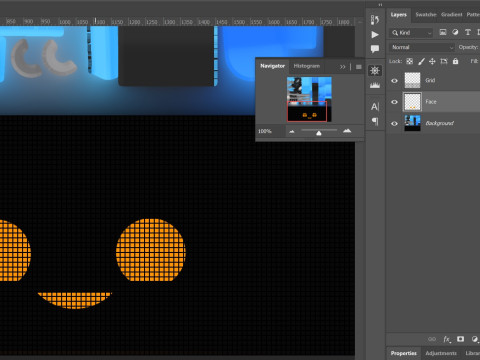Switch to the Gradients tab
The image size is (480, 360).
452,15
